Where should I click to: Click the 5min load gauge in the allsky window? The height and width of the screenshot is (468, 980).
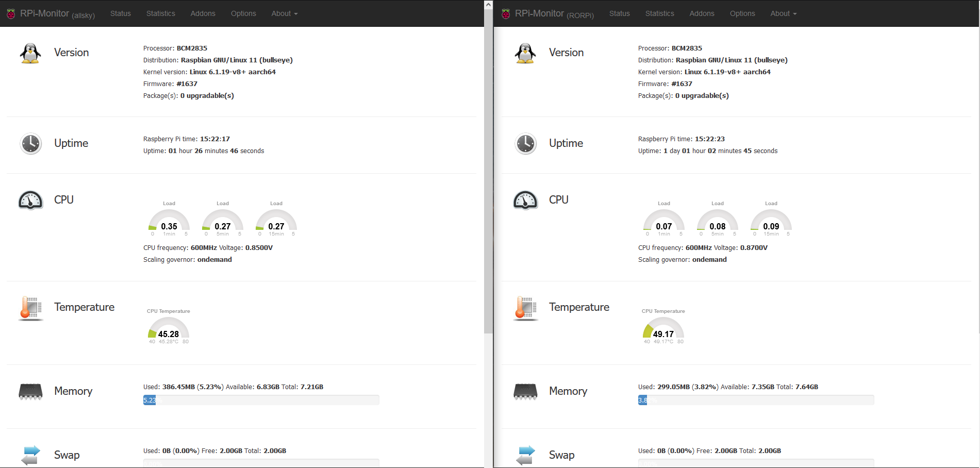click(x=223, y=220)
